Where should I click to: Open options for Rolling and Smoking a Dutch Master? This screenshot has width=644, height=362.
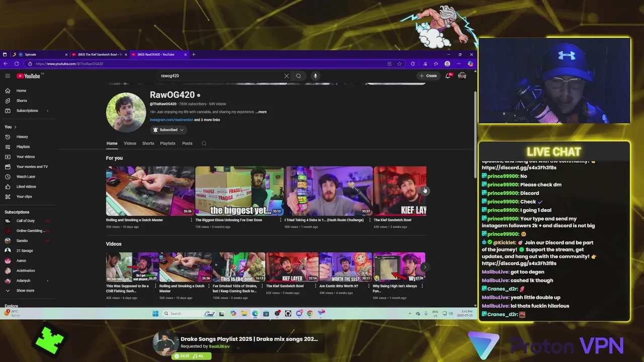[191, 220]
